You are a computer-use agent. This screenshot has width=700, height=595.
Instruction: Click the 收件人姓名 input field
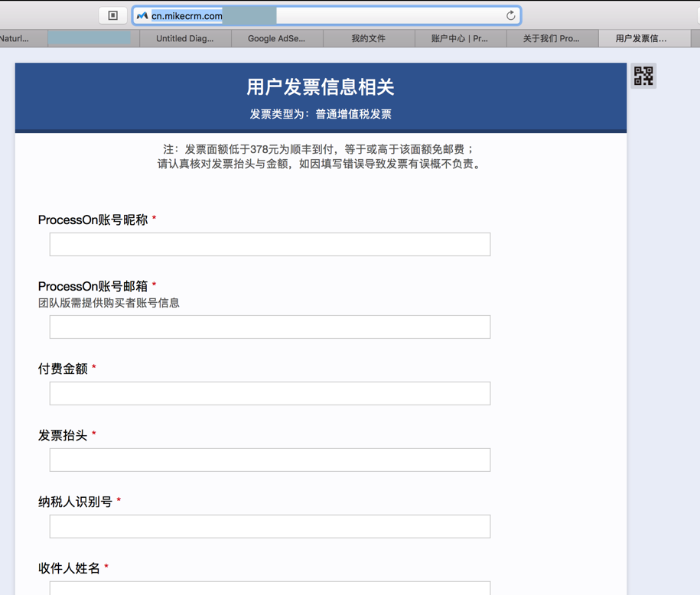(x=270, y=588)
